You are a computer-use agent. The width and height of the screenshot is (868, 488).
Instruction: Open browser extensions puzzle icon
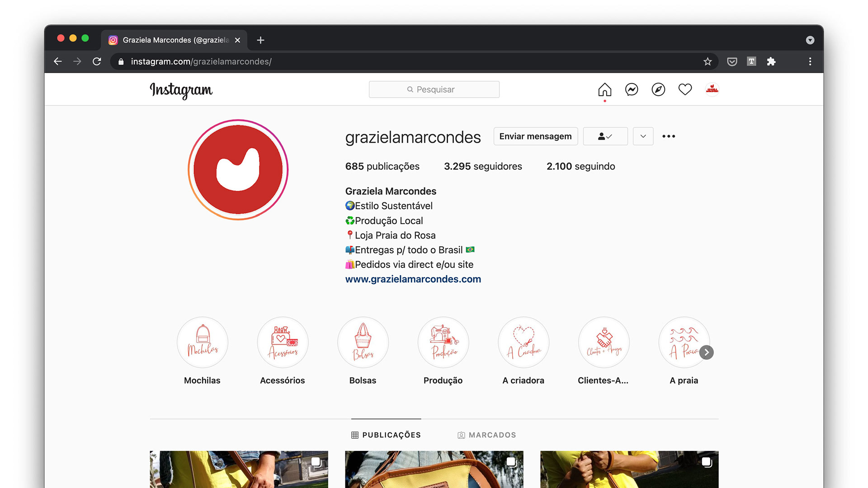[x=771, y=61]
